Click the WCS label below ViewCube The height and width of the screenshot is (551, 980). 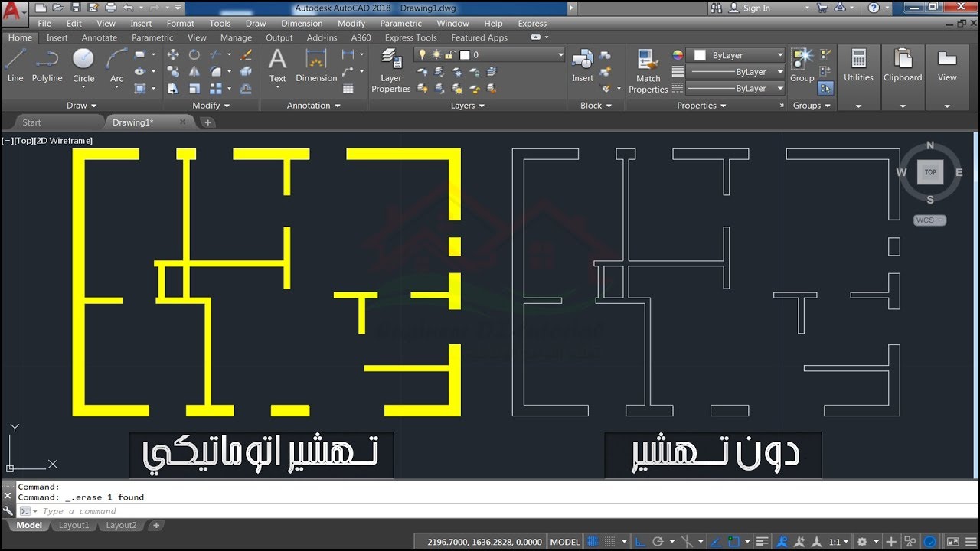pos(929,220)
